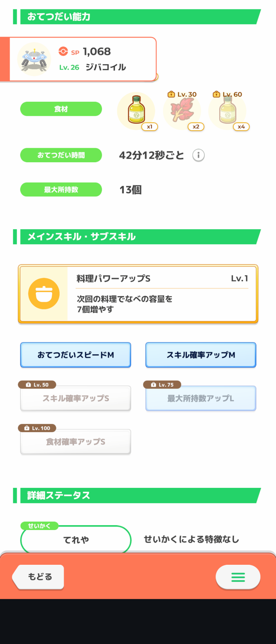The width and height of the screenshot is (276, 644).
Task: Tap the 食材 label pill
Action: tap(61, 109)
